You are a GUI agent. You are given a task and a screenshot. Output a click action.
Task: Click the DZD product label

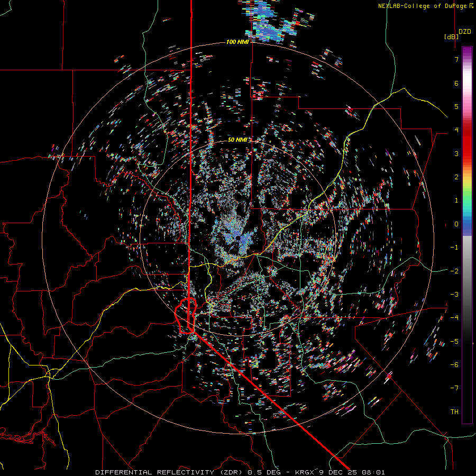pyautogui.click(x=465, y=32)
